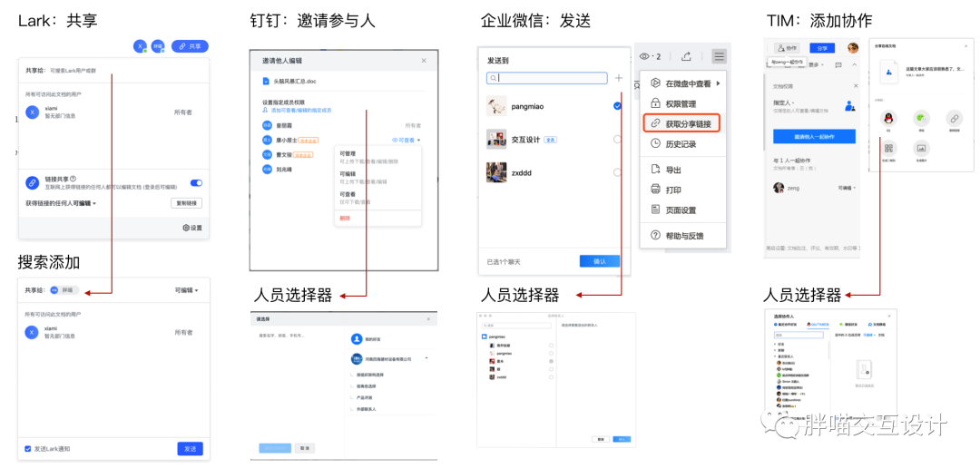Viewport: 980px width, 468px height.
Task: Click the 胖喵 recipient chip in 共享给
Action: 64,290
